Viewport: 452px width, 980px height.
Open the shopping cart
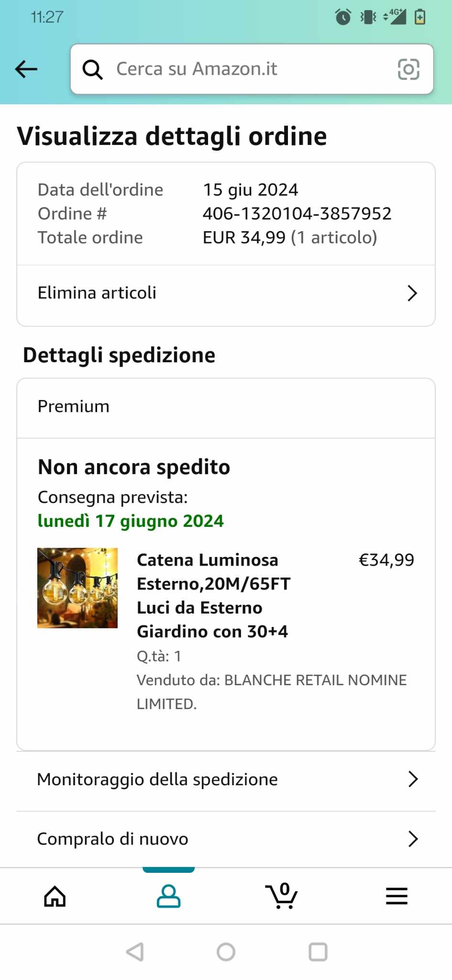(282, 896)
